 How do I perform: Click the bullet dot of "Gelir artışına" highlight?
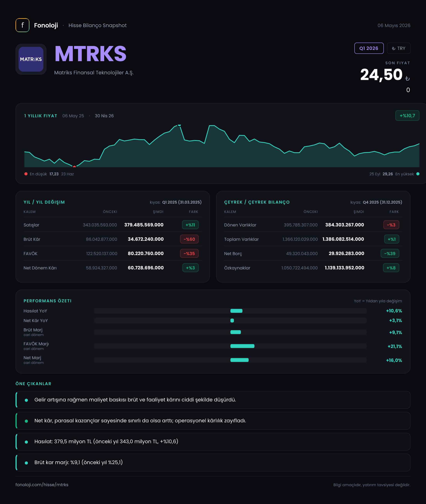click(x=26, y=400)
